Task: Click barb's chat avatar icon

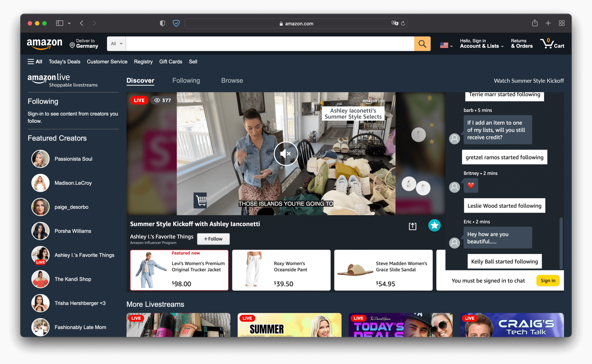Action: pos(454,139)
